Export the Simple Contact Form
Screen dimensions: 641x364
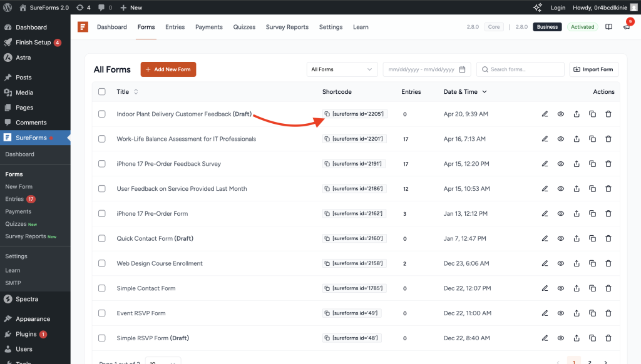click(x=577, y=288)
